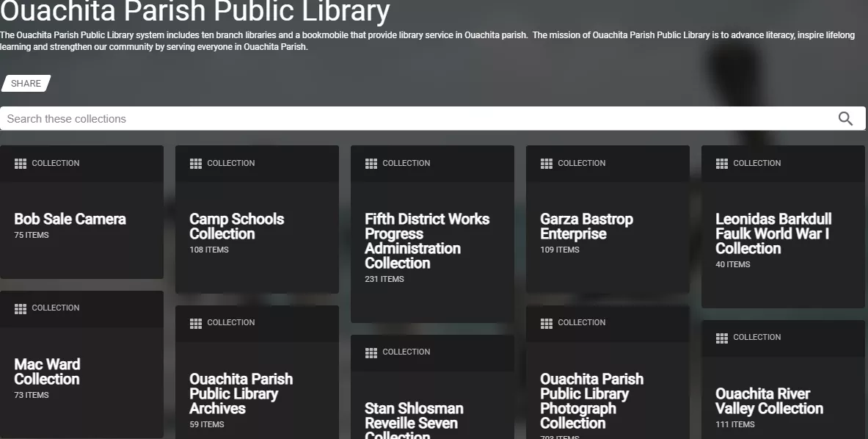The width and height of the screenshot is (868, 439).
Task: Click grid icon on Leonidas Barkdull Faulk card
Action: click(x=722, y=163)
